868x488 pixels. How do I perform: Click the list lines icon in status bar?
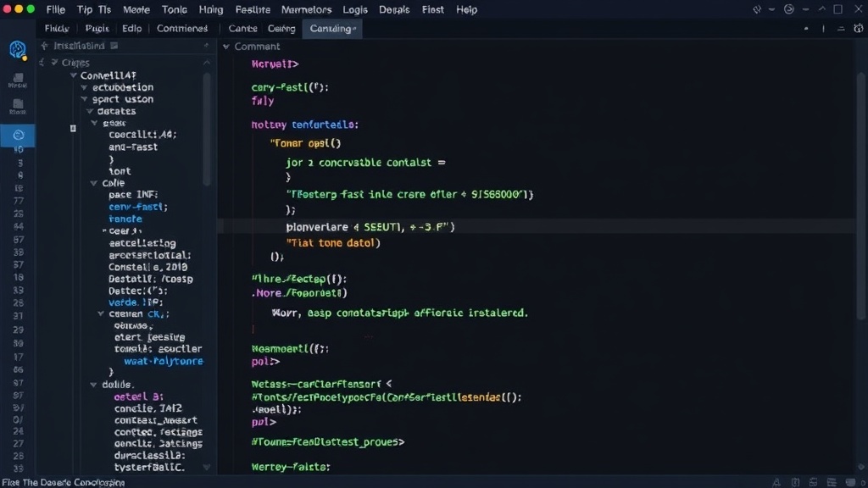point(832,483)
